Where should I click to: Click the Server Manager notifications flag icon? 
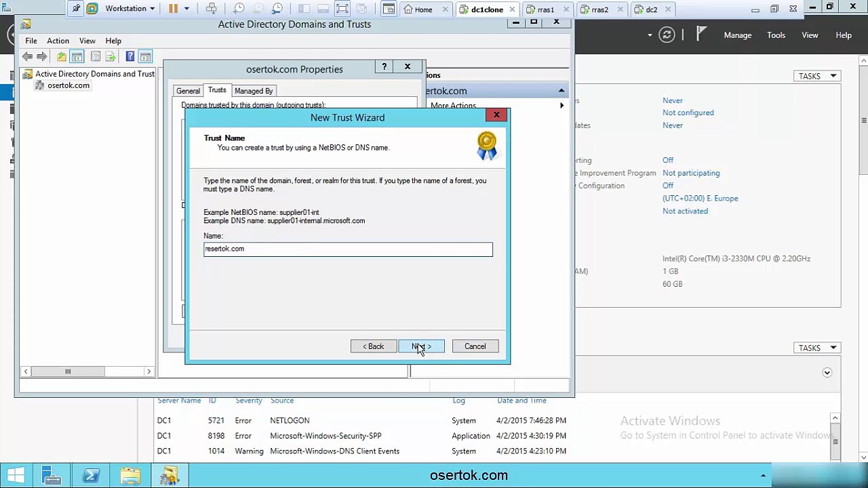701,34
